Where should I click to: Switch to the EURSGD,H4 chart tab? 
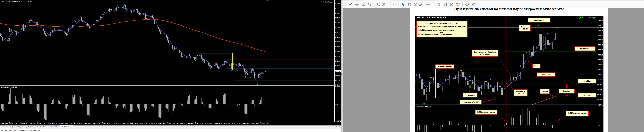click(54, 127)
